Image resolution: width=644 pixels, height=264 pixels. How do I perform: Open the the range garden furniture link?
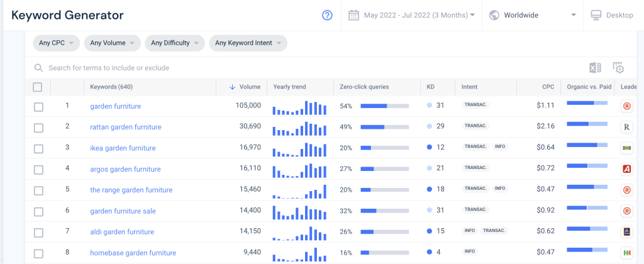click(131, 190)
